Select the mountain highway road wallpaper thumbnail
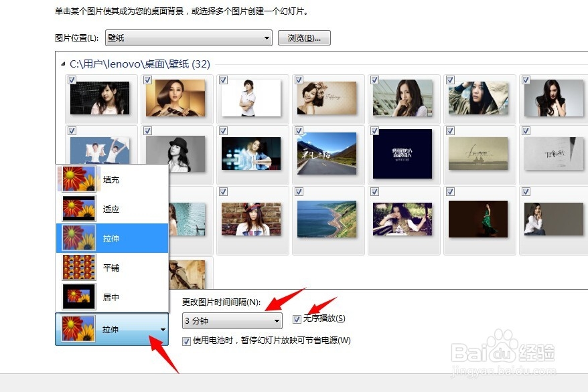Screen dimensions: 588x392 tap(327, 155)
